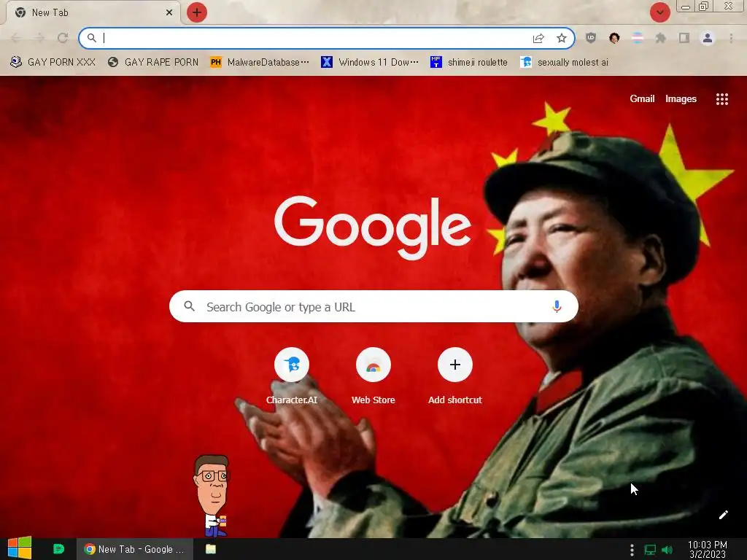Go back with the back arrow

(16, 38)
